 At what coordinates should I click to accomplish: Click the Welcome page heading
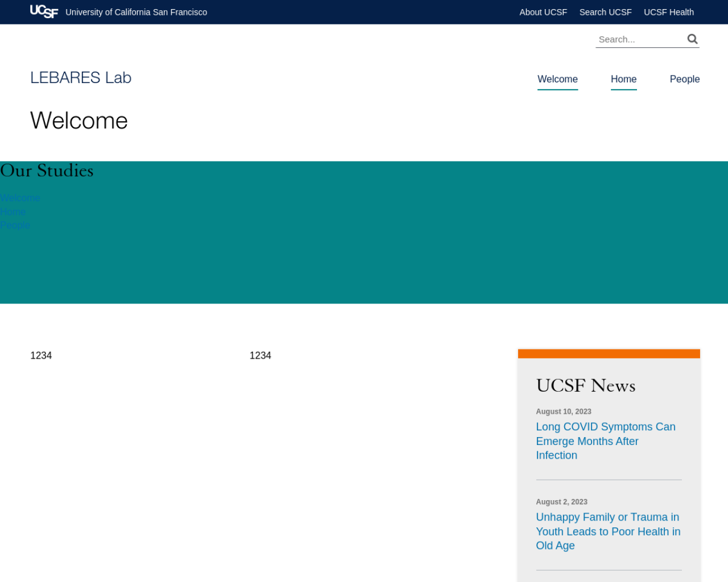point(79,120)
